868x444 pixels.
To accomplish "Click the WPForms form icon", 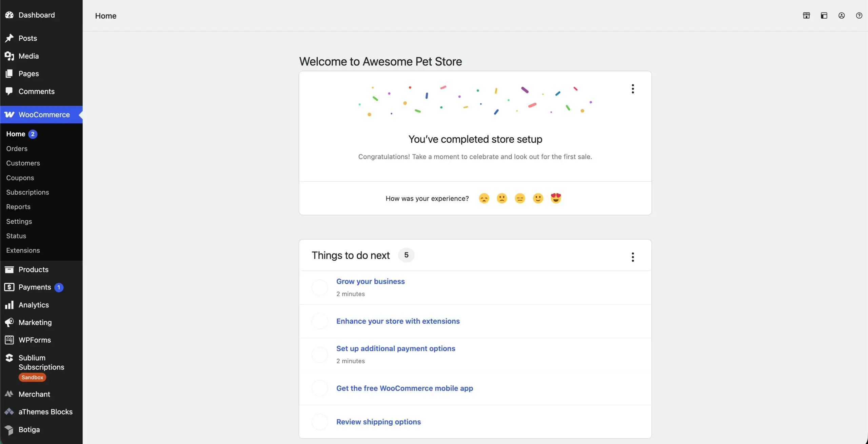I will [x=9, y=340].
